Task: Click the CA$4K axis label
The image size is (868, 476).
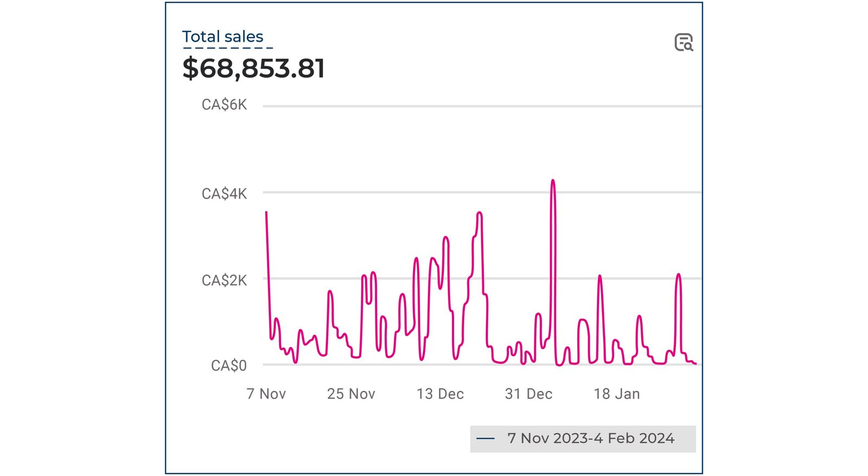Action: pos(224,194)
